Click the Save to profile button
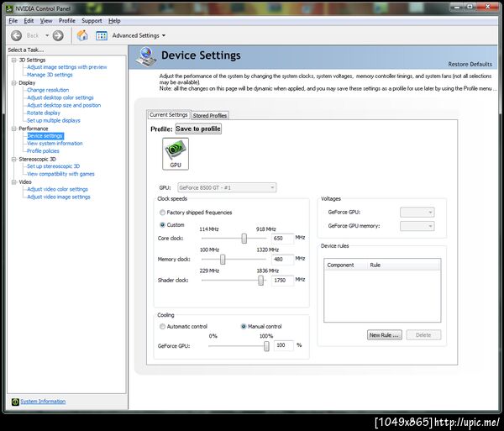Screen dimensions: 504x431 [198, 129]
